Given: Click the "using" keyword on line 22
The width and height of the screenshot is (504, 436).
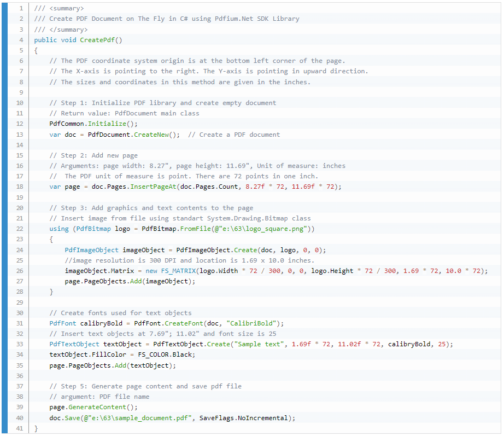Looking at the screenshot, I should click(x=59, y=229).
